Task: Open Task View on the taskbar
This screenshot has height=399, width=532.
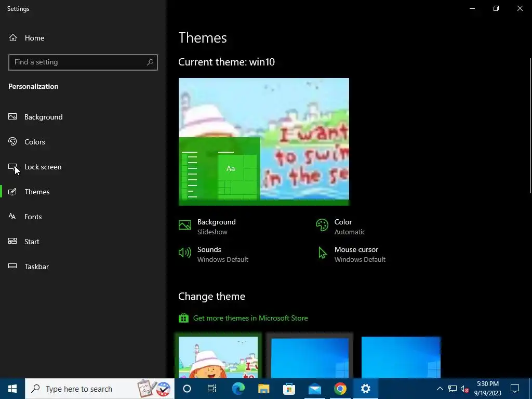Action: coord(212,389)
